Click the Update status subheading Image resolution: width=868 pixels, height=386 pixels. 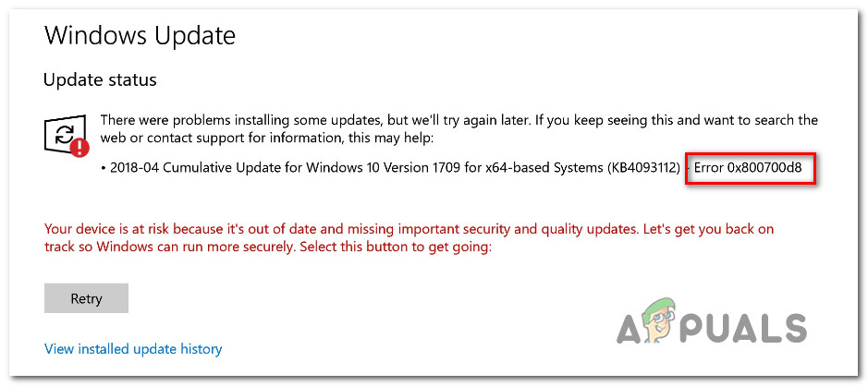[x=100, y=80]
